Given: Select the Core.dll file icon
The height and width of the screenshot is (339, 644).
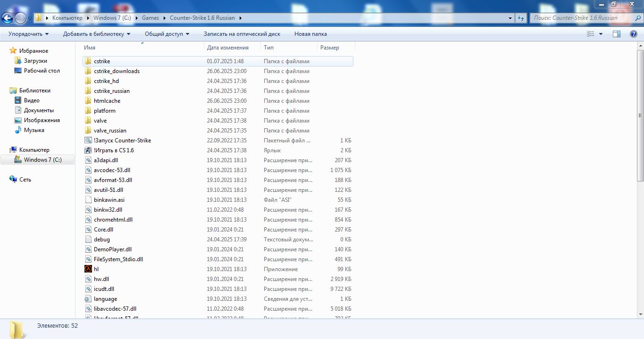Looking at the screenshot, I should coord(88,230).
